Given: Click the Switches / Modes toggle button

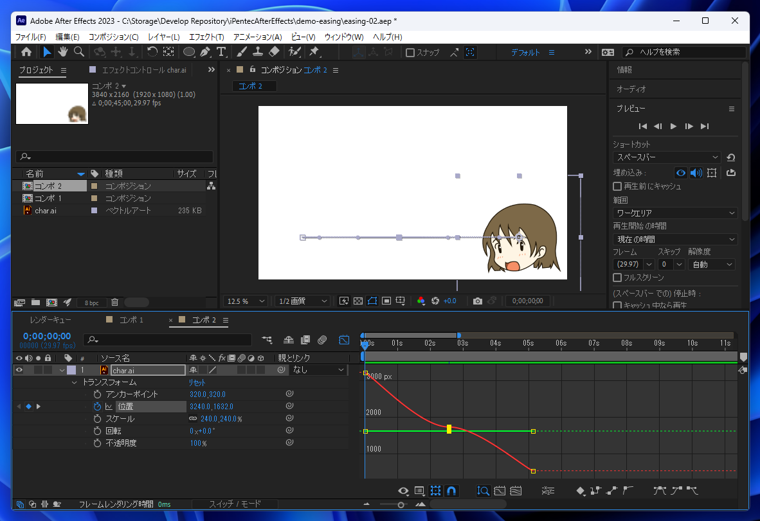Looking at the screenshot, I should pyautogui.click(x=235, y=505).
